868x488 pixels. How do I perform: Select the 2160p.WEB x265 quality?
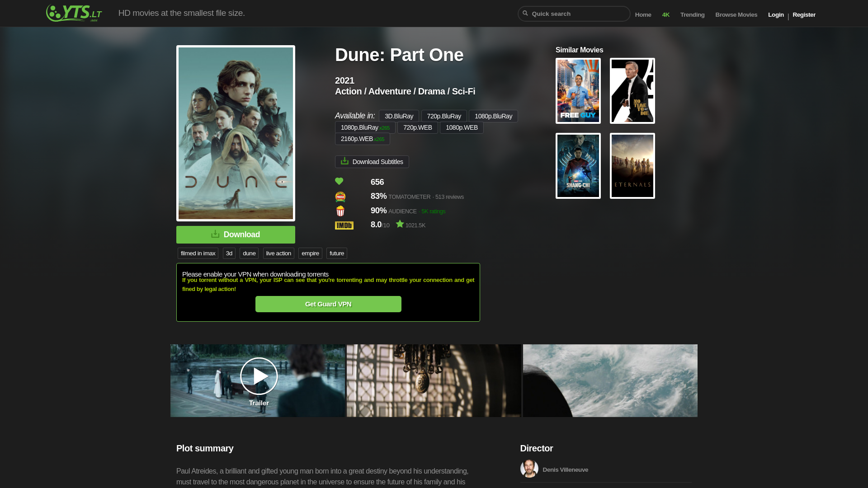point(363,139)
